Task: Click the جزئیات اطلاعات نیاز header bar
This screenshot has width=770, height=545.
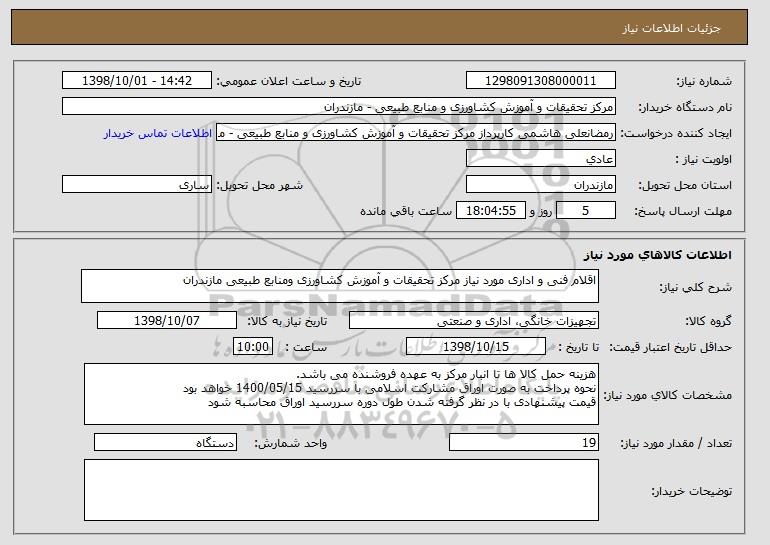Action: [380, 27]
